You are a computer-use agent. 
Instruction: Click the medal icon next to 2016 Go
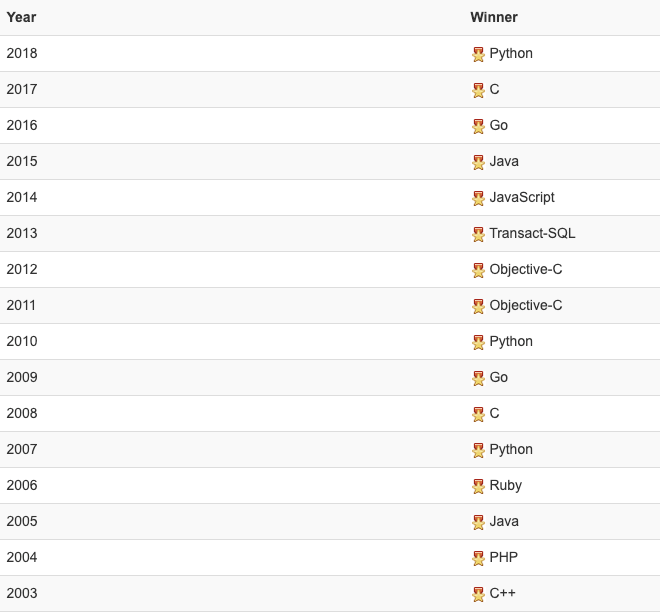click(478, 126)
